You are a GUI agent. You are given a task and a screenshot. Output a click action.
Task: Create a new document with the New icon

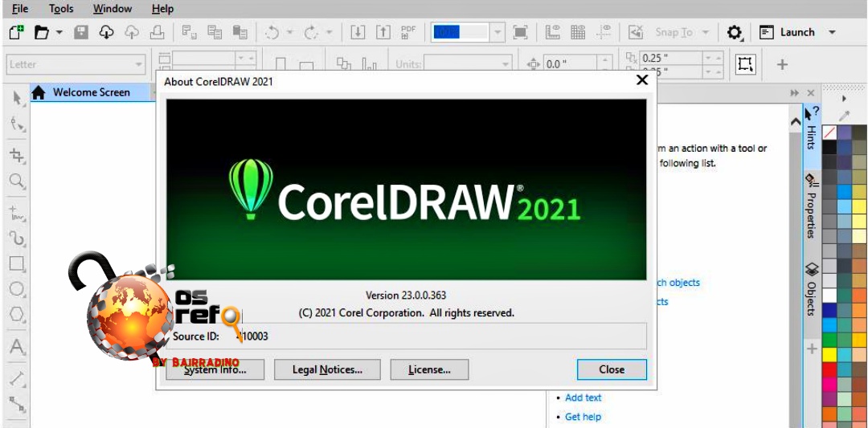(x=16, y=33)
